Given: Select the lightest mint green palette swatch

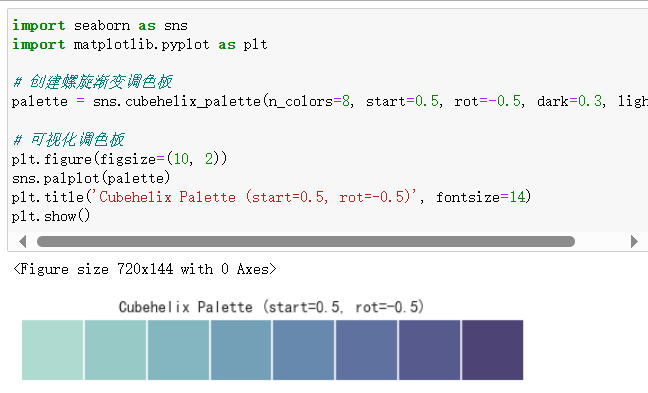Looking at the screenshot, I should [x=52, y=350].
